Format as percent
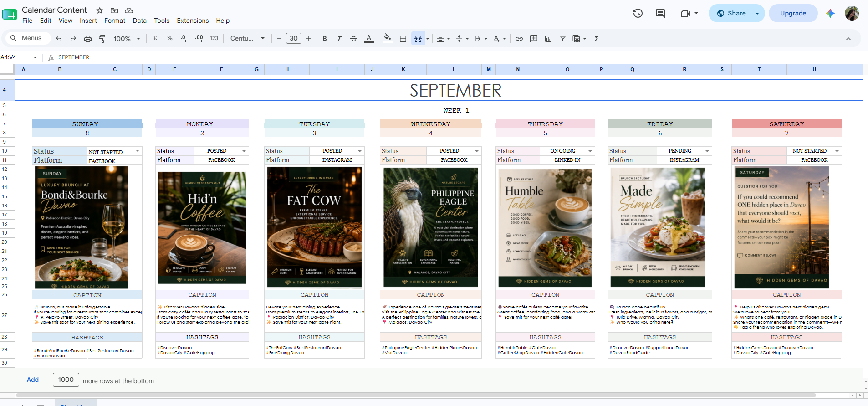 (x=170, y=38)
